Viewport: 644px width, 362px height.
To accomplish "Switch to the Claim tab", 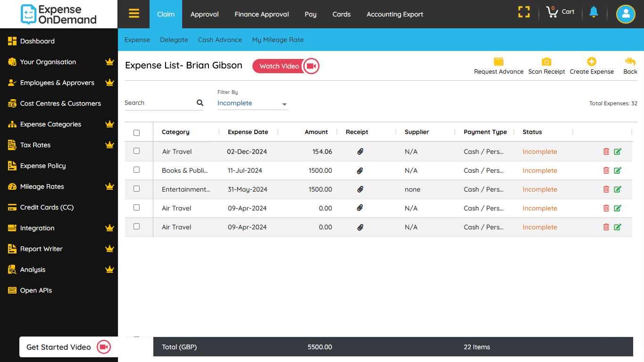I will [166, 14].
